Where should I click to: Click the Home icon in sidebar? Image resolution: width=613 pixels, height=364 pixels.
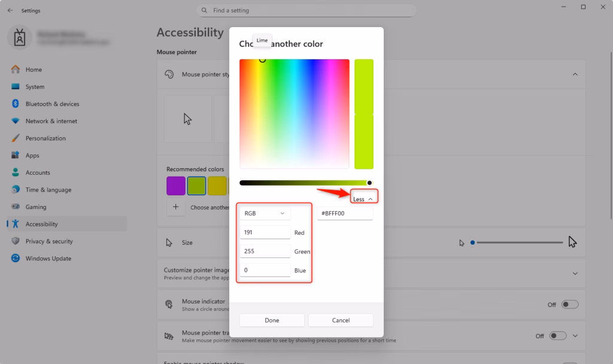(16, 69)
